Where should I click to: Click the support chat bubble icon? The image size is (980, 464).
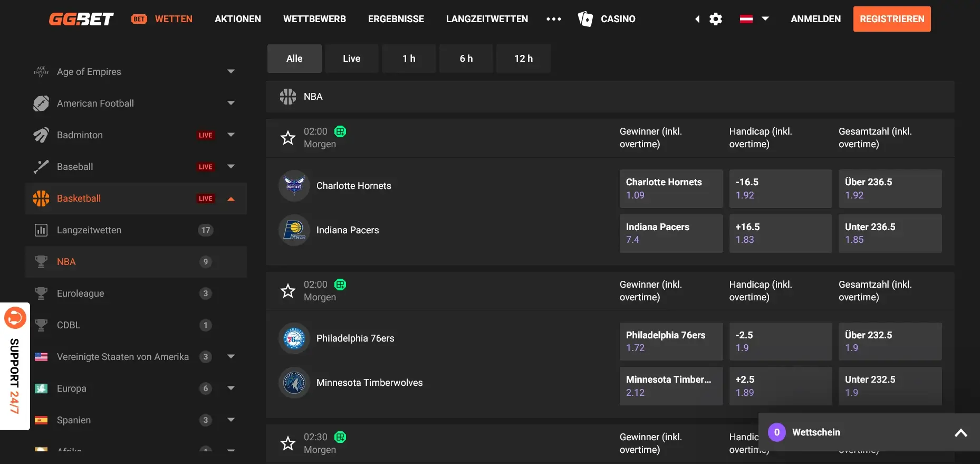(x=15, y=318)
